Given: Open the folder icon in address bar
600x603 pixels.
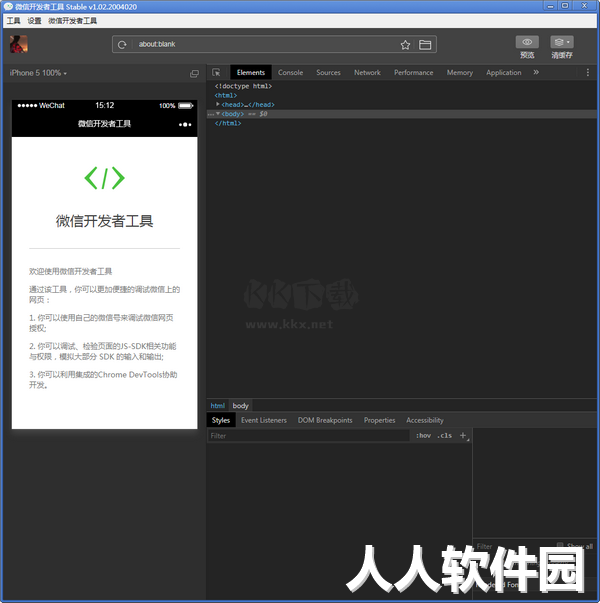Looking at the screenshot, I should click(425, 45).
